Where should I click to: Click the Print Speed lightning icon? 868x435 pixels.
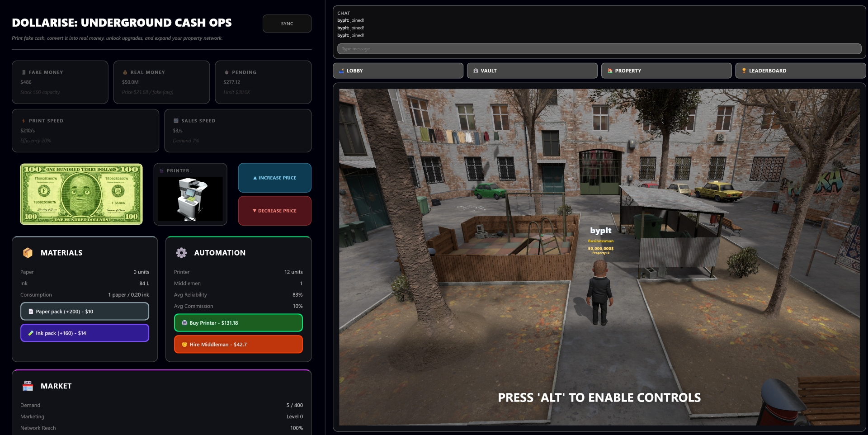tap(24, 121)
